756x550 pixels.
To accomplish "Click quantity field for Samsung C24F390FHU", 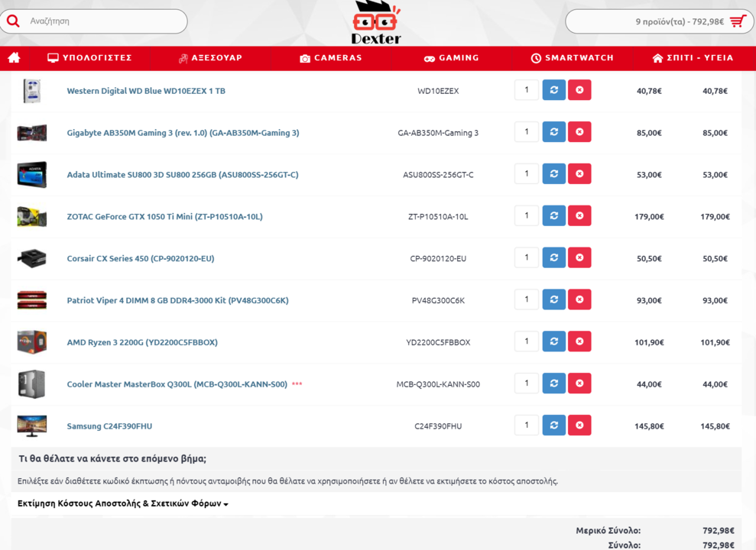I will tap(527, 425).
